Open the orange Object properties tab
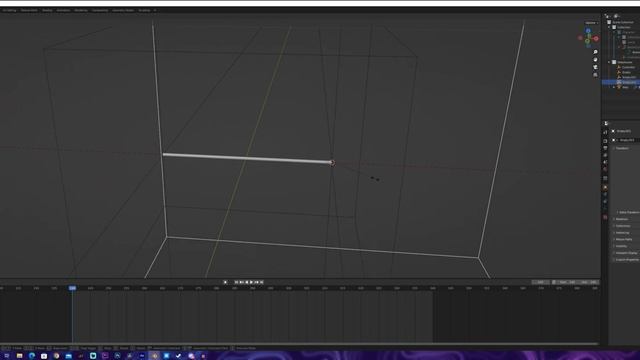Screen dimensions: 640x360 [x=605, y=187]
